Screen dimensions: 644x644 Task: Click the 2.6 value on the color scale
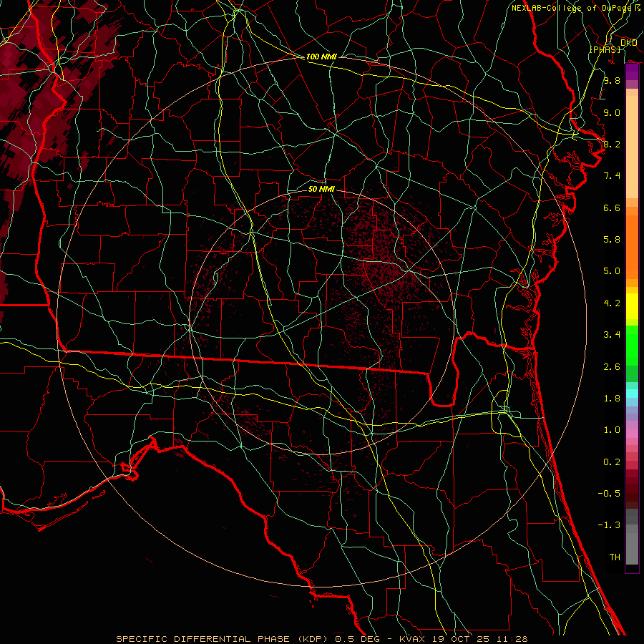tap(612, 367)
